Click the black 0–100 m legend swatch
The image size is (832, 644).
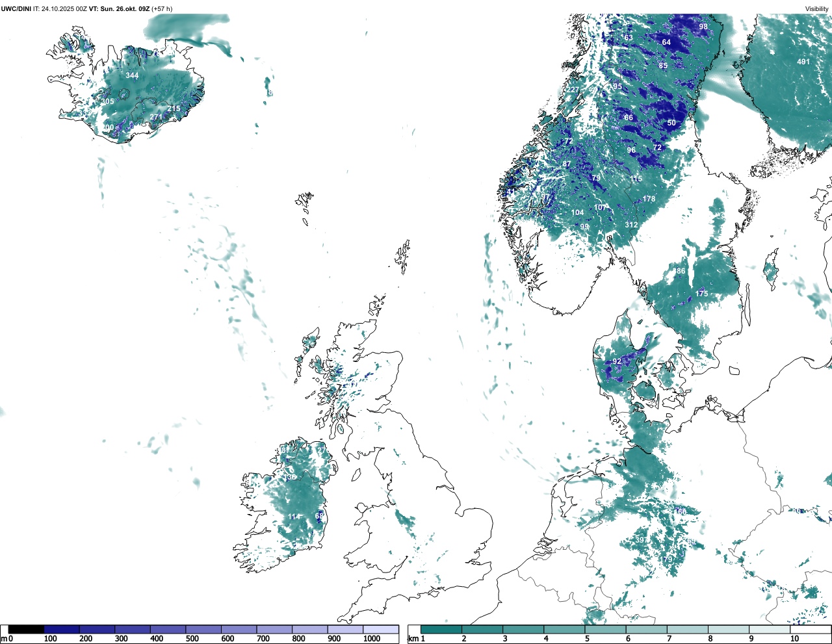27,629
